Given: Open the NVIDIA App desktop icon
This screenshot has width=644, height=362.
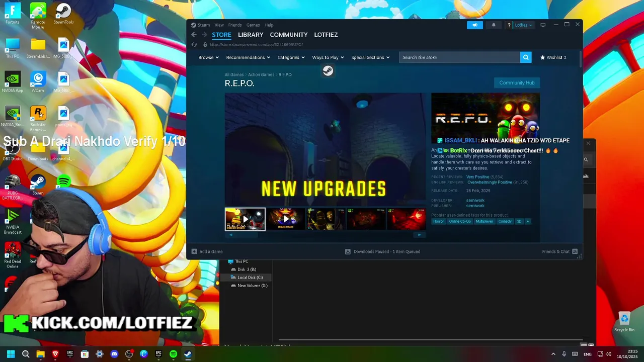Looking at the screenshot, I should tap(13, 82).
